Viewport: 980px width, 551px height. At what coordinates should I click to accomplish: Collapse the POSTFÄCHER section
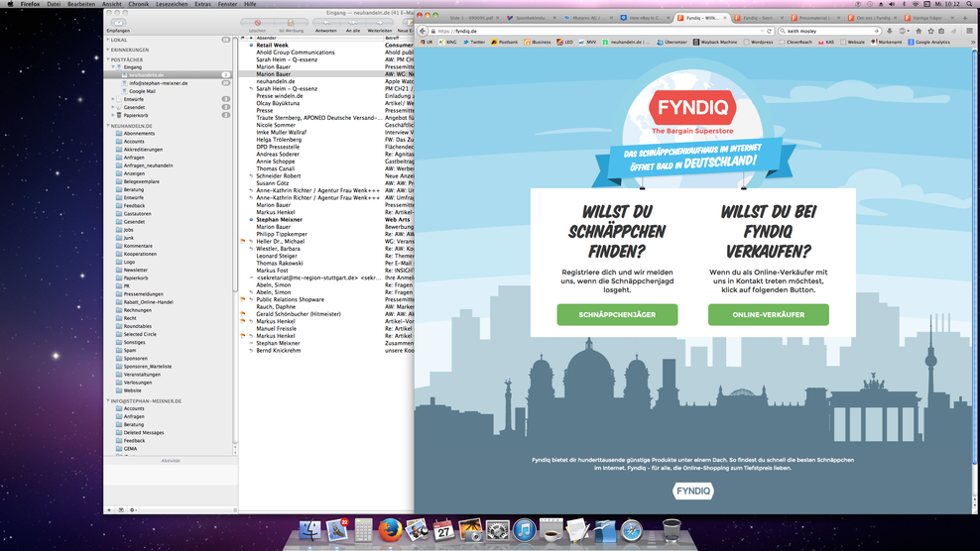point(107,59)
